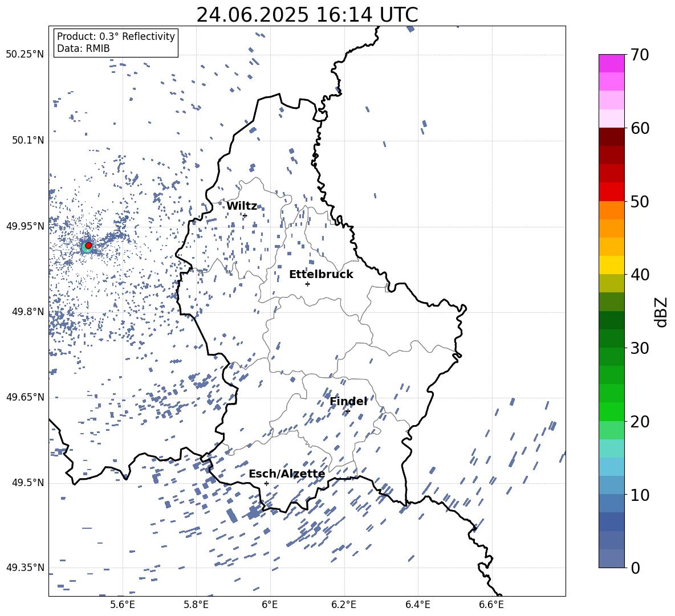Viewport: 675px width, 616px height.
Task: Click the Data: RMIB text
Action: [83, 48]
